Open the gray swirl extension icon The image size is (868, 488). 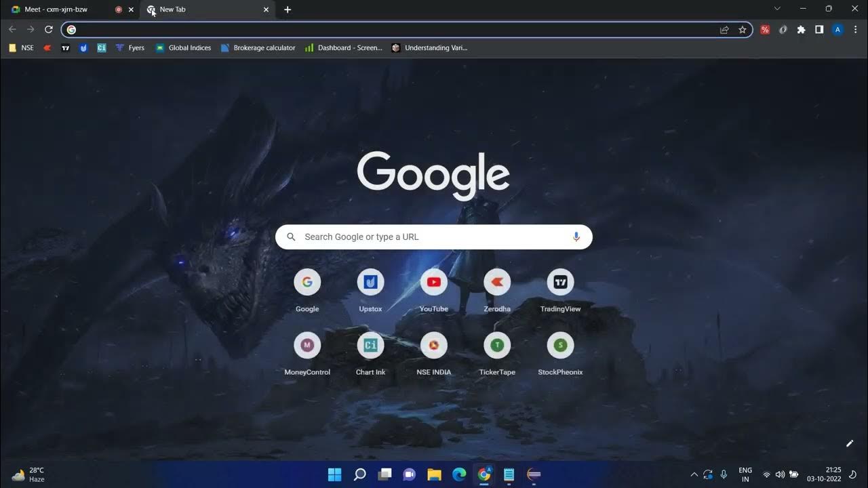pos(783,30)
